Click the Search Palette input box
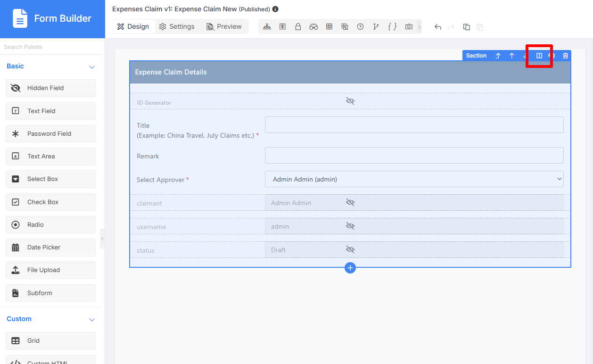 (52, 47)
